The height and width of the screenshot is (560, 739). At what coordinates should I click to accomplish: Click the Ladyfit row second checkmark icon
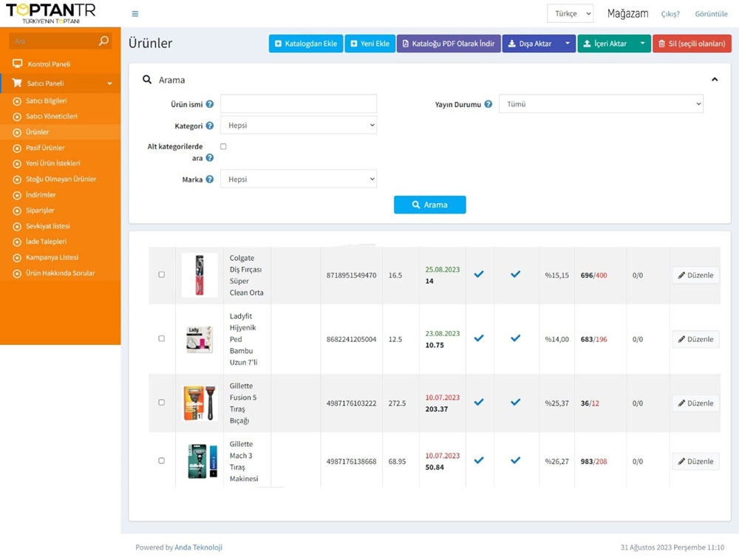(x=516, y=338)
